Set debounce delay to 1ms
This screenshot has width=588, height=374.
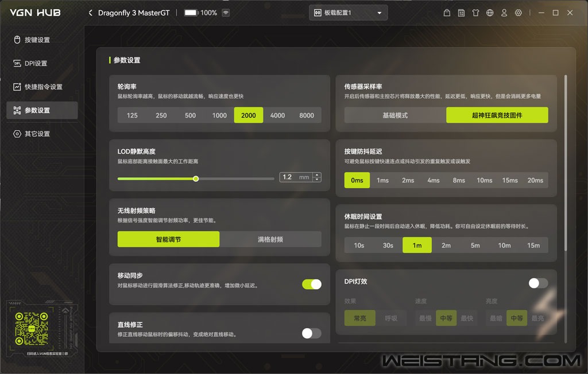point(382,180)
